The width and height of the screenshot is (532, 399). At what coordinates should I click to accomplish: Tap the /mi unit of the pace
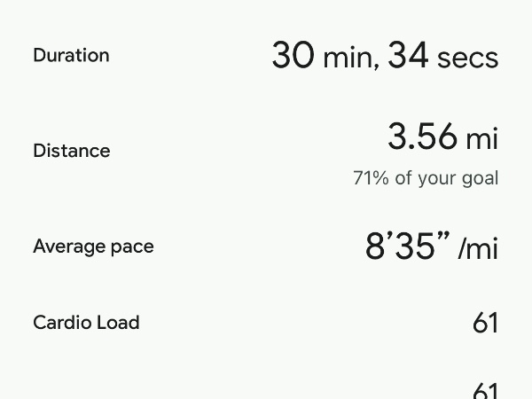[x=479, y=249]
